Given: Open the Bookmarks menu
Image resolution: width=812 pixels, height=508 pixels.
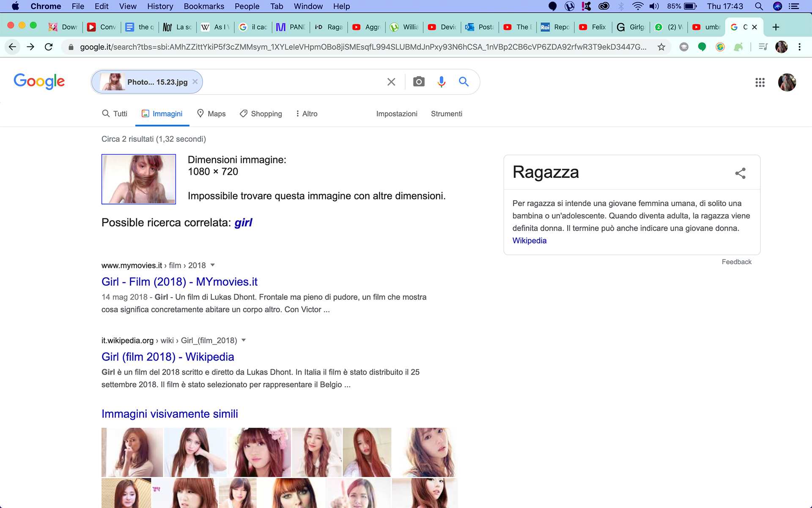Looking at the screenshot, I should tap(204, 6).
